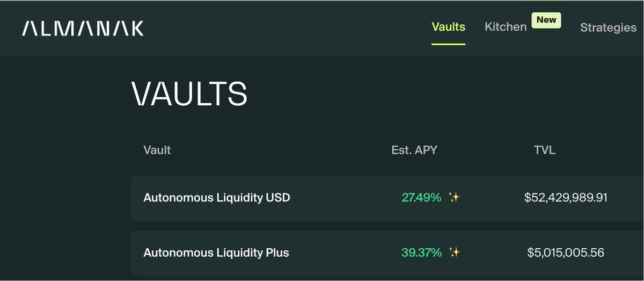The height and width of the screenshot is (281, 644).
Task: Click the thin tan strip at window top
Action: click(x=322, y=1)
